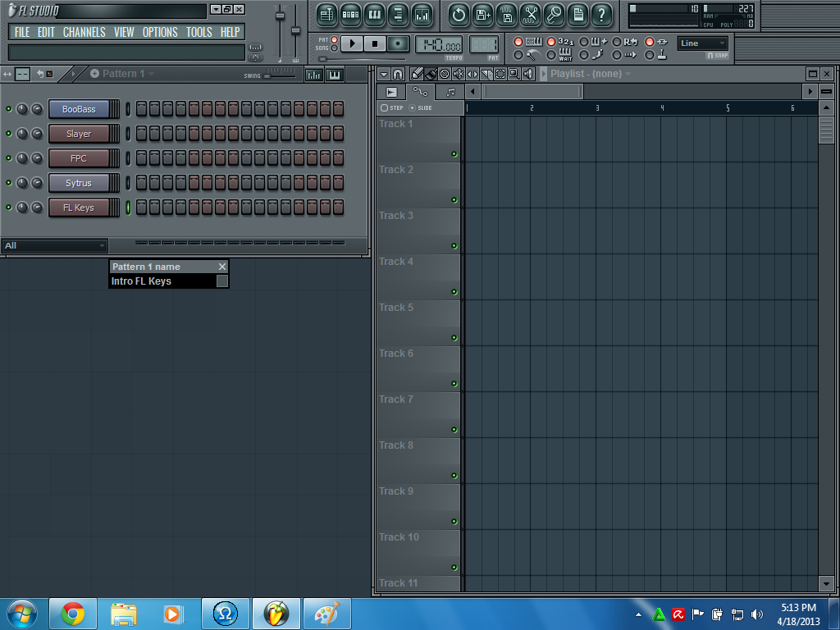
Task: Select Pat mode radio button
Action: tap(335, 39)
